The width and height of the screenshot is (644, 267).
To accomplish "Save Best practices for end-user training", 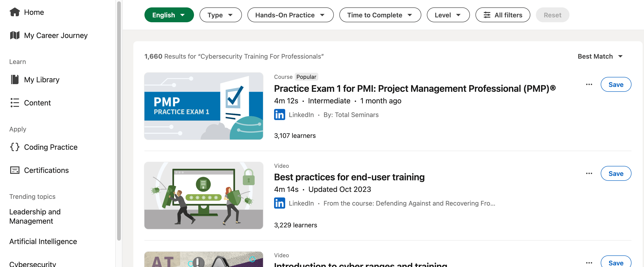I will point(616,173).
